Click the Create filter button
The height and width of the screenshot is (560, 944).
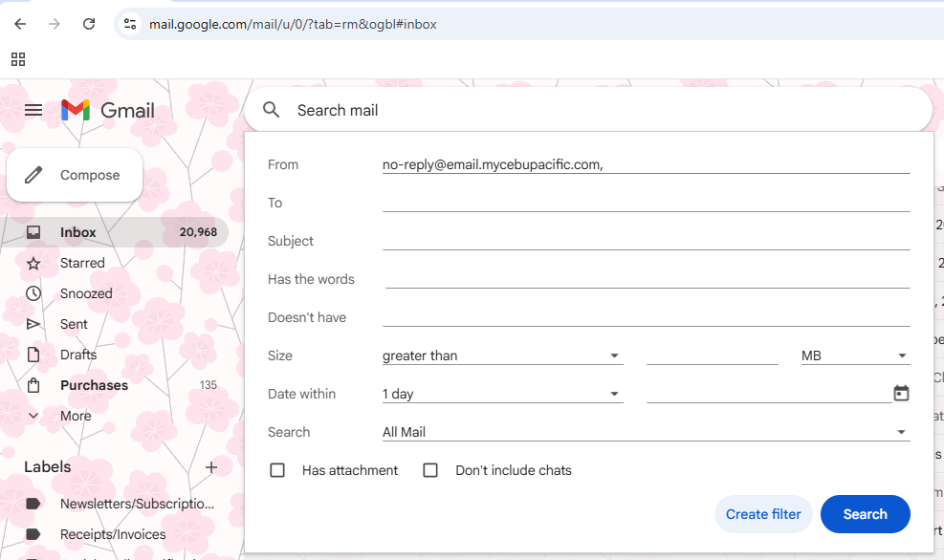coord(763,514)
